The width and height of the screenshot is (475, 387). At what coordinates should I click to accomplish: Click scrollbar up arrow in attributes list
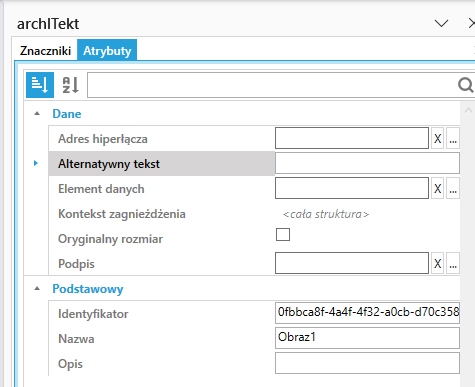tap(468, 110)
